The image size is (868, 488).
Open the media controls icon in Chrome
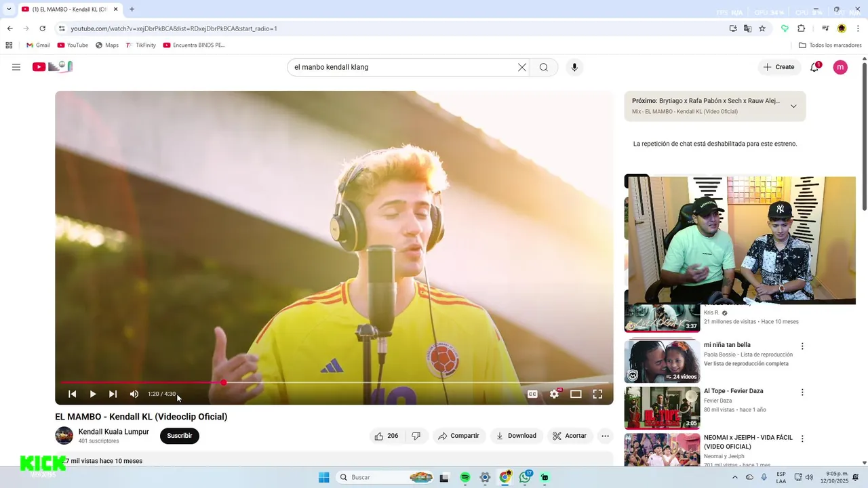tap(825, 28)
